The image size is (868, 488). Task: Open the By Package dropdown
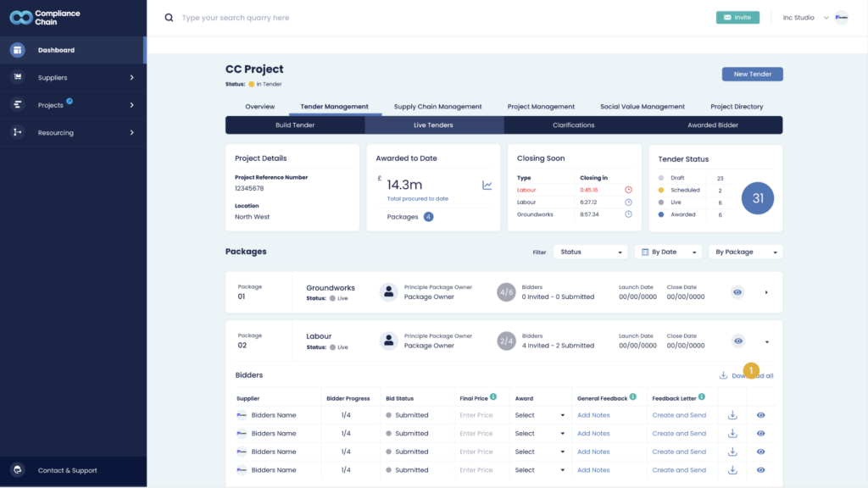[746, 252]
